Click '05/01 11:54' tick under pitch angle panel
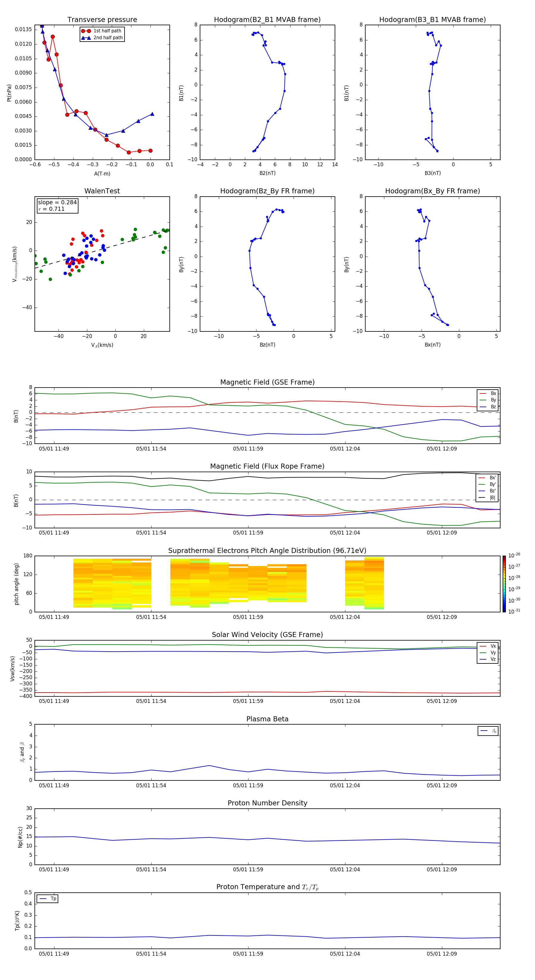535x980 pixels. (x=151, y=617)
